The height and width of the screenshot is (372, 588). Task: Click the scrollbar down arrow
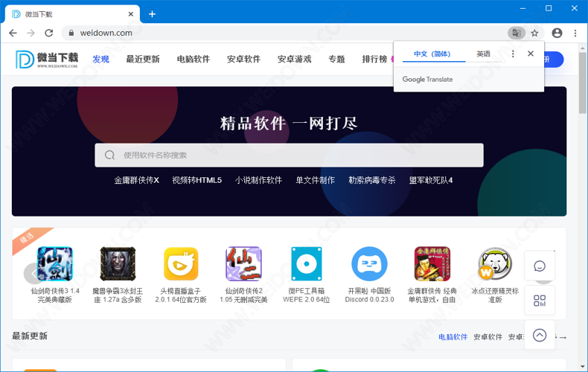click(x=582, y=366)
